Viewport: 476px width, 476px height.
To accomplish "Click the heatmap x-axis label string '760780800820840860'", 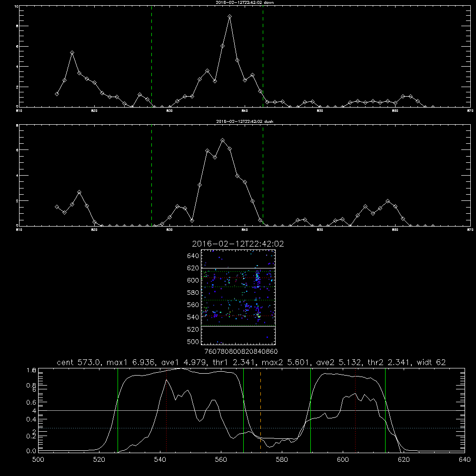I will [241, 352].
